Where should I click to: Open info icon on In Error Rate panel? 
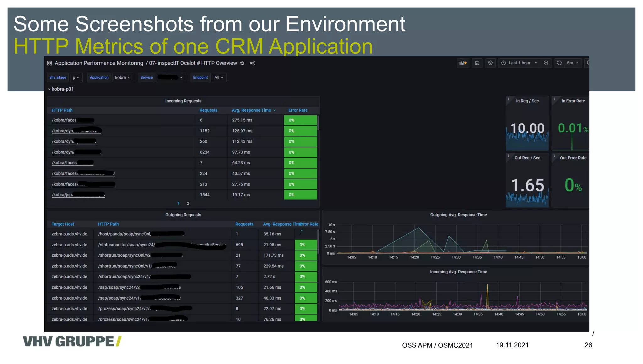pyautogui.click(x=554, y=99)
